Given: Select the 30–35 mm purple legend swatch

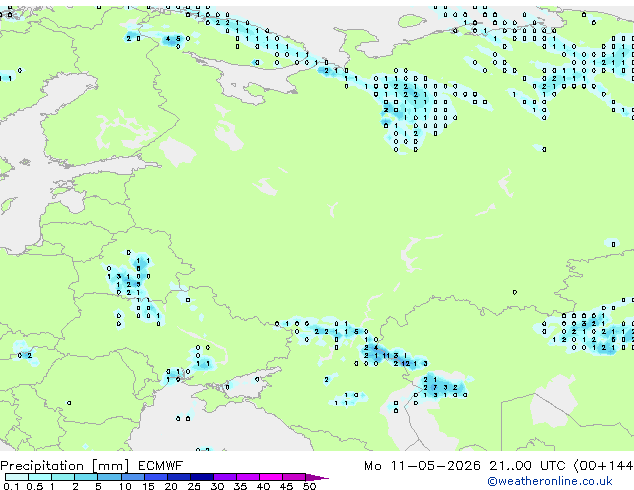Looking at the screenshot, I should pyautogui.click(x=225, y=477).
